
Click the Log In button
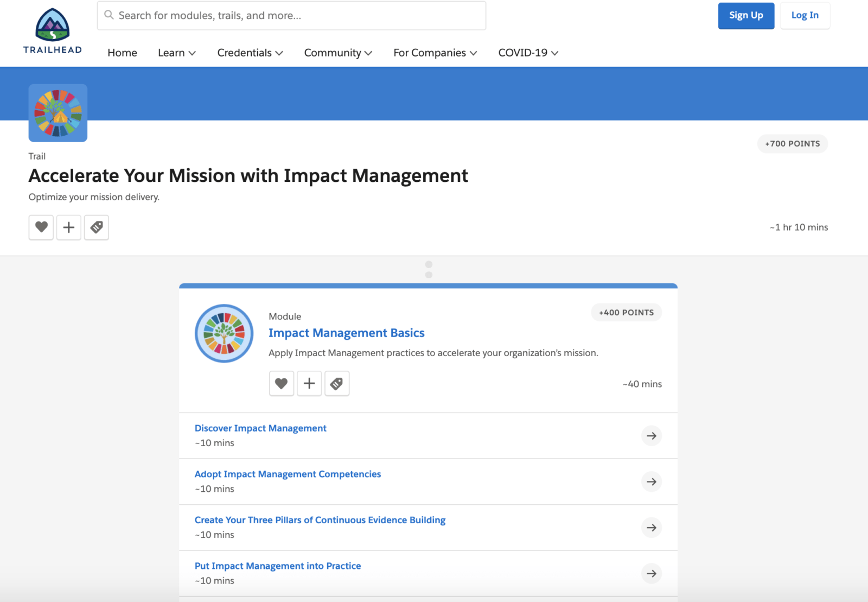[805, 16]
